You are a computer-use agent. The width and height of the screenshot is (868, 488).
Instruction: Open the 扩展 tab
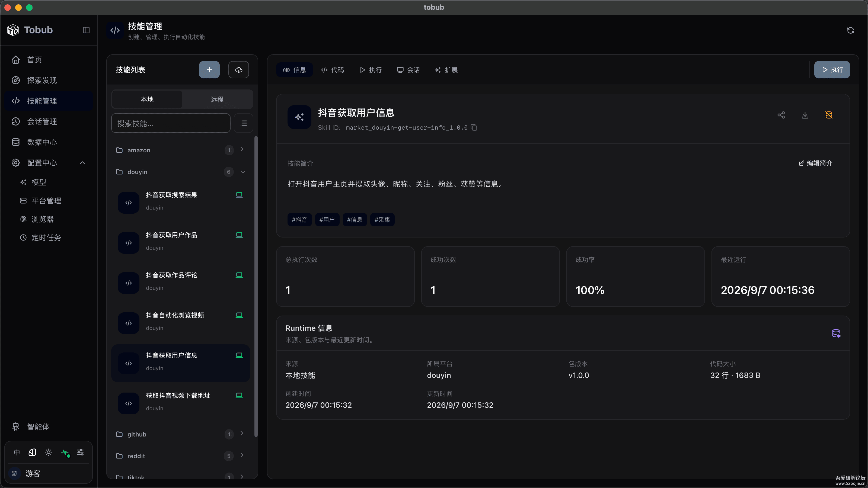[x=446, y=70]
